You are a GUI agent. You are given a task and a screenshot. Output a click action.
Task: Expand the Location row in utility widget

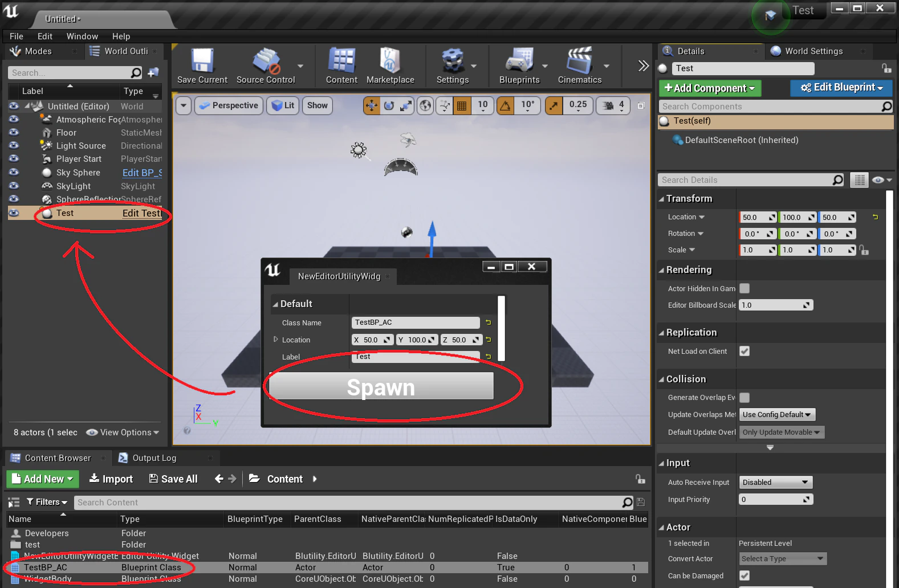pyautogui.click(x=276, y=340)
